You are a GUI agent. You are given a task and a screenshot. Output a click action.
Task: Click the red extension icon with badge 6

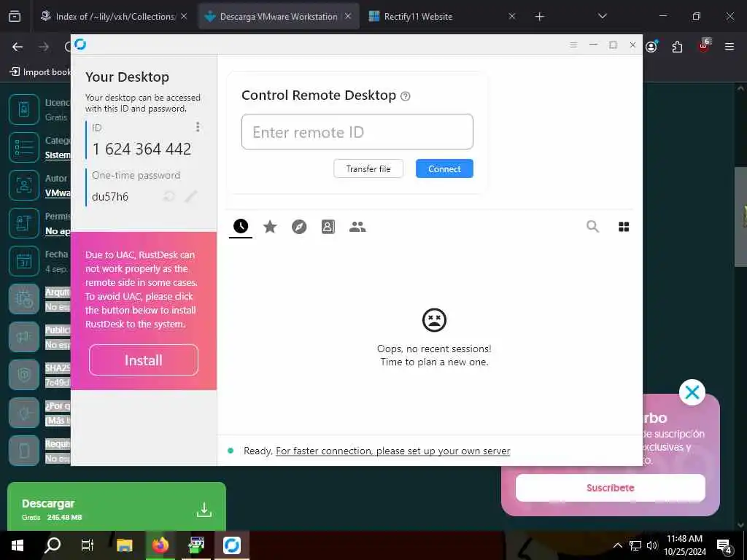704,46
